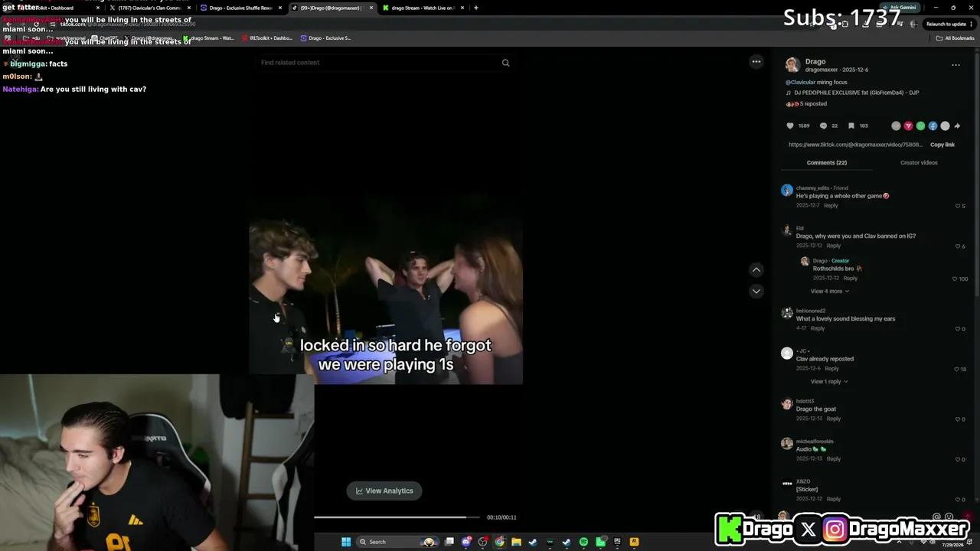Like the video with heart icon
980x551 pixels.
click(x=790, y=126)
